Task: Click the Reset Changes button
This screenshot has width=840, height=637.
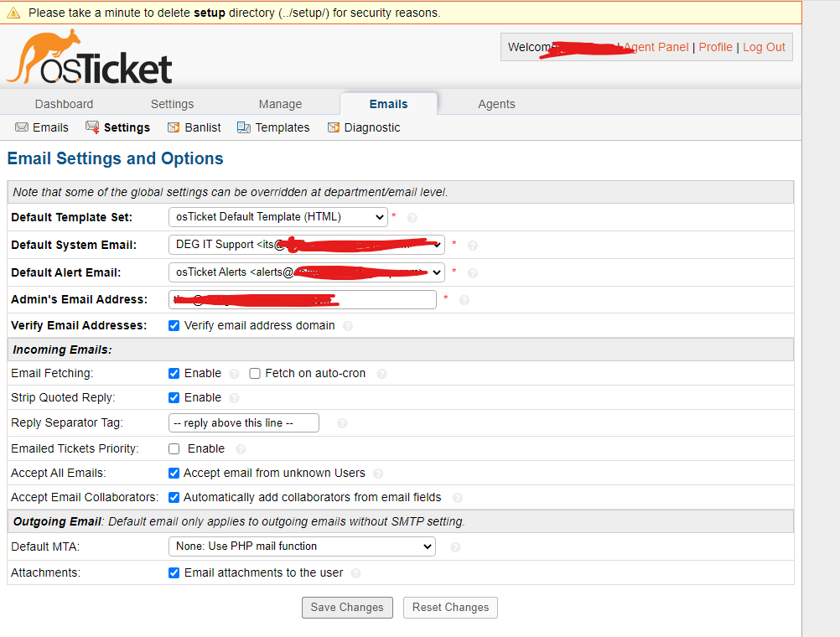Action: 450,608
